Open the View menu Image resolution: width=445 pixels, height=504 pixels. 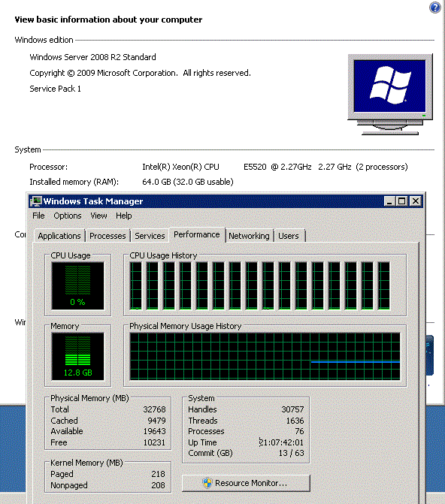coord(98,216)
